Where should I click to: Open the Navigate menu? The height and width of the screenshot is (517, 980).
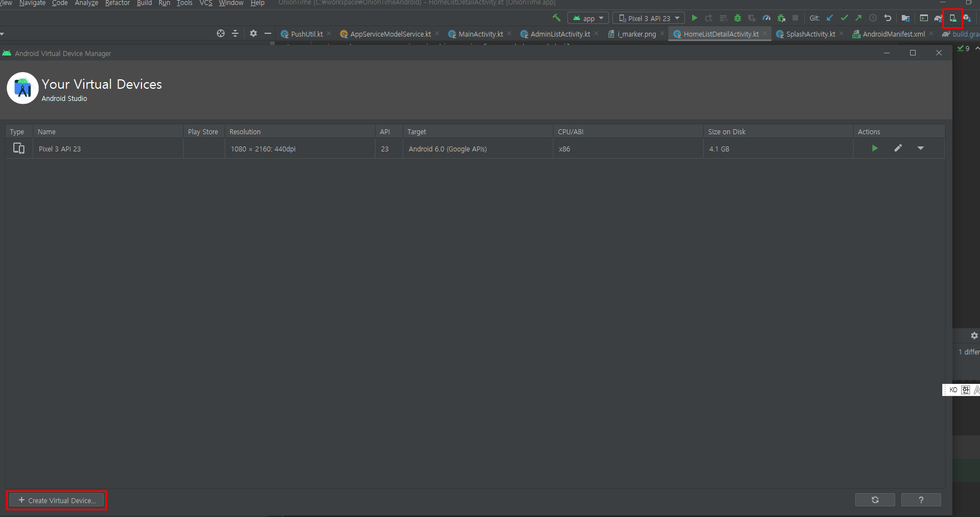coord(32,3)
